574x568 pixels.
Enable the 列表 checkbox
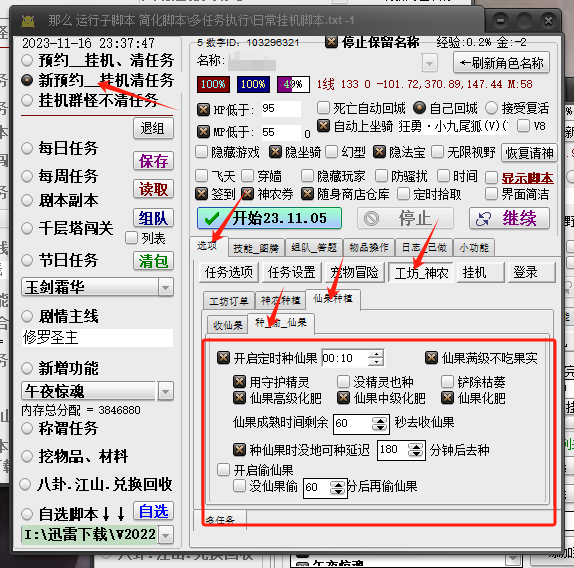tap(131, 238)
